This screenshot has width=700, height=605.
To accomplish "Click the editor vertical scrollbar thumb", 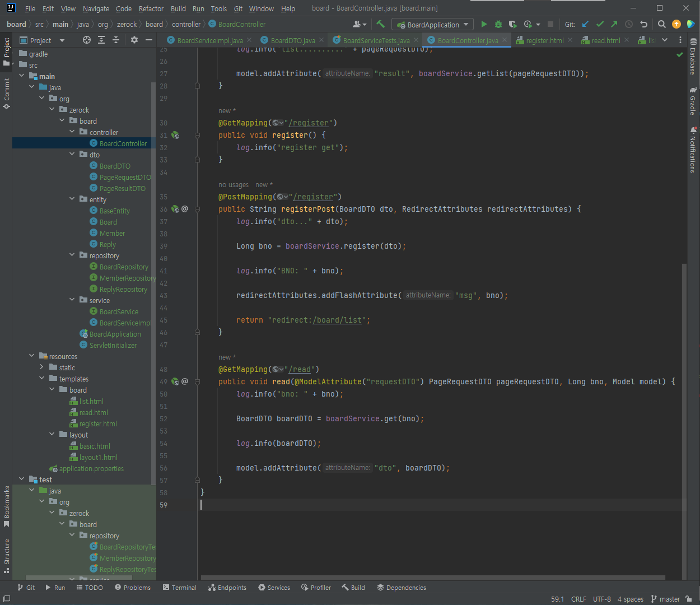I will (684, 420).
